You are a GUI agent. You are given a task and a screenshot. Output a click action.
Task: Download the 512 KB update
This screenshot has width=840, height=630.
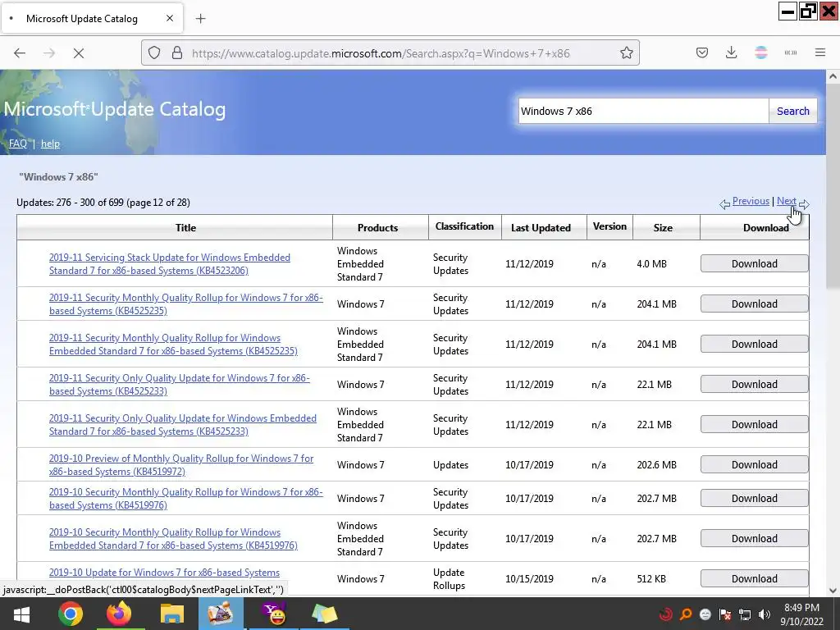[x=755, y=578]
